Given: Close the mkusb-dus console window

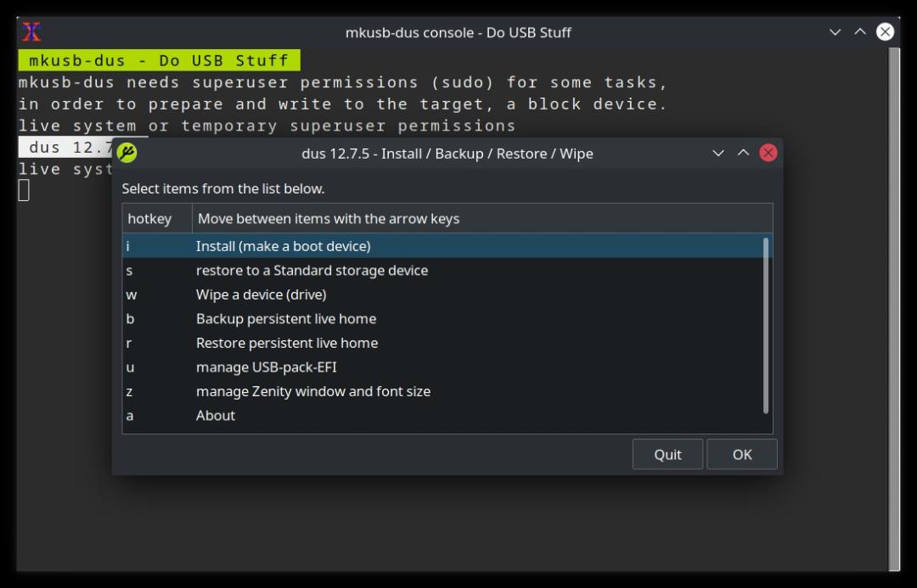Looking at the screenshot, I should (885, 31).
